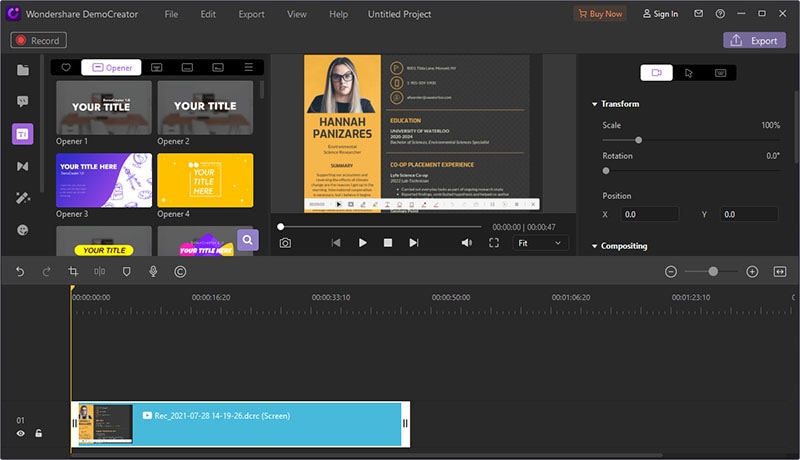Click the Record button

click(38, 40)
